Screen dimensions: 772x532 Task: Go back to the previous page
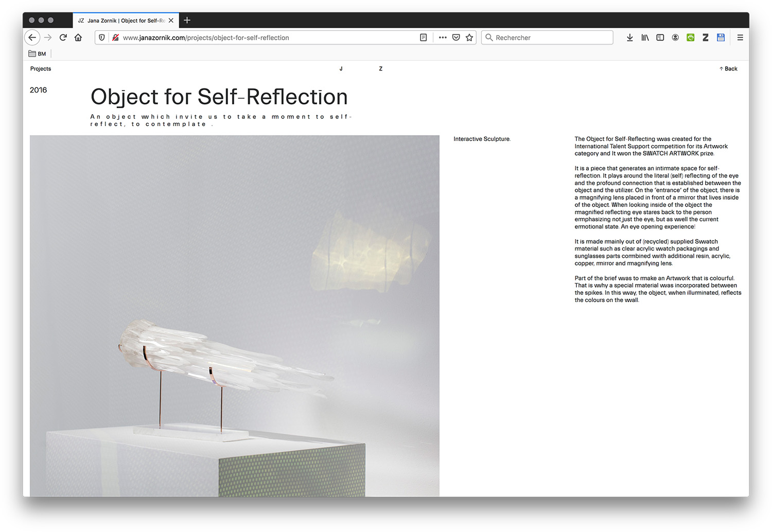pyautogui.click(x=32, y=38)
